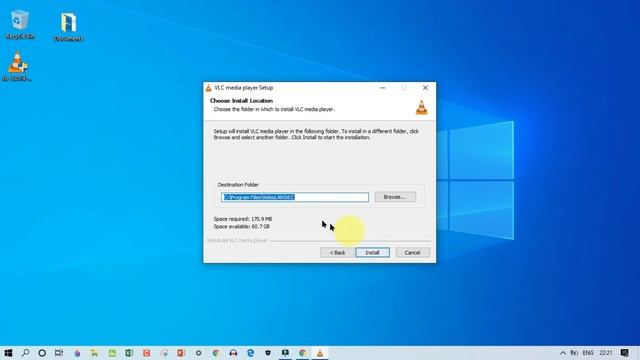Open the Action Center notifications icon
The image size is (640, 360).
(x=624, y=353)
